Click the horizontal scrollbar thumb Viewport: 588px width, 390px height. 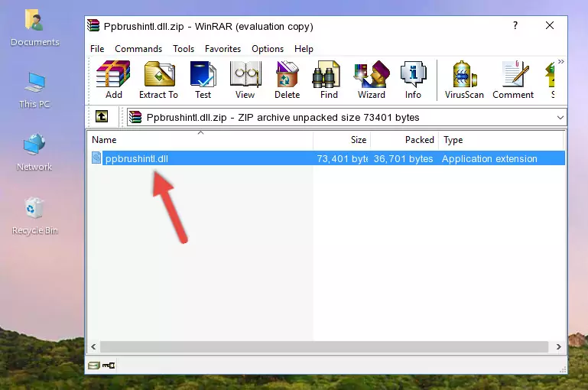[x=324, y=347]
